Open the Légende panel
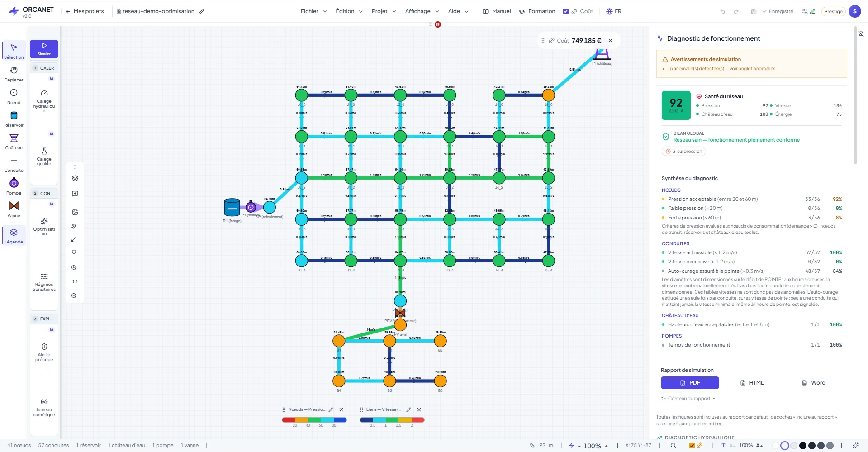The image size is (868, 452). tap(14, 236)
